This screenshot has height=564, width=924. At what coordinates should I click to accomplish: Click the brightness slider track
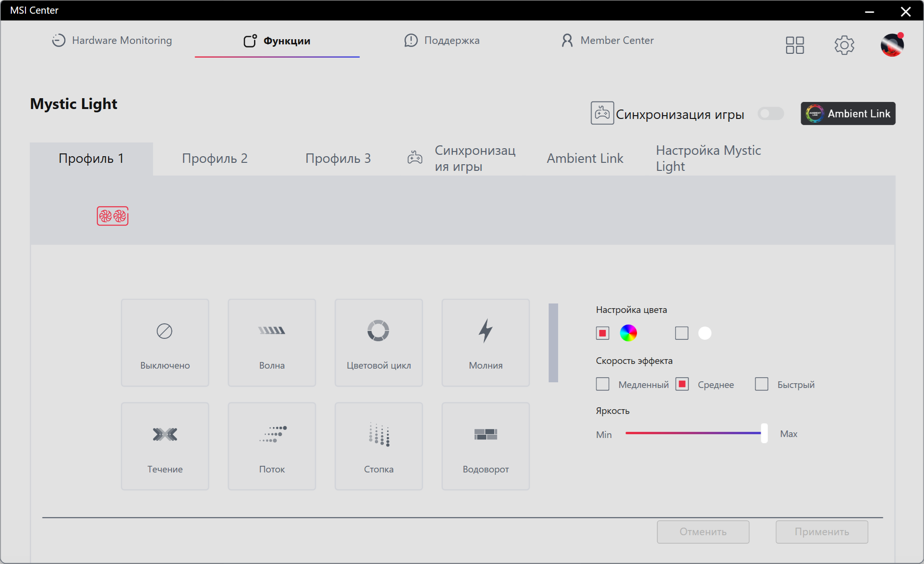click(692, 433)
